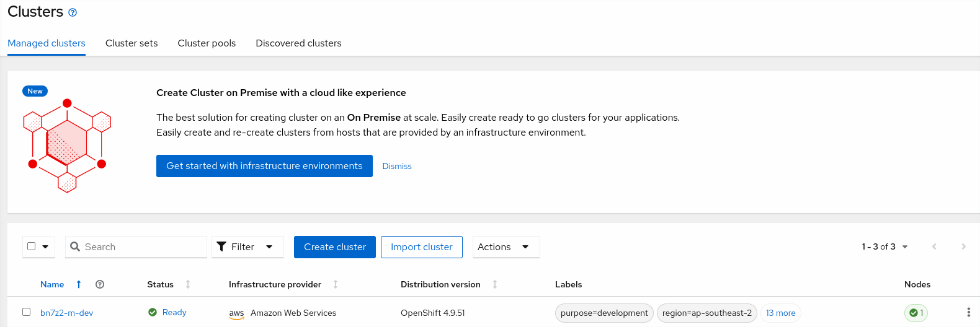The image size is (980, 327).
Task: Sort by Infrastructure provider arrows icon
Action: 336,284
